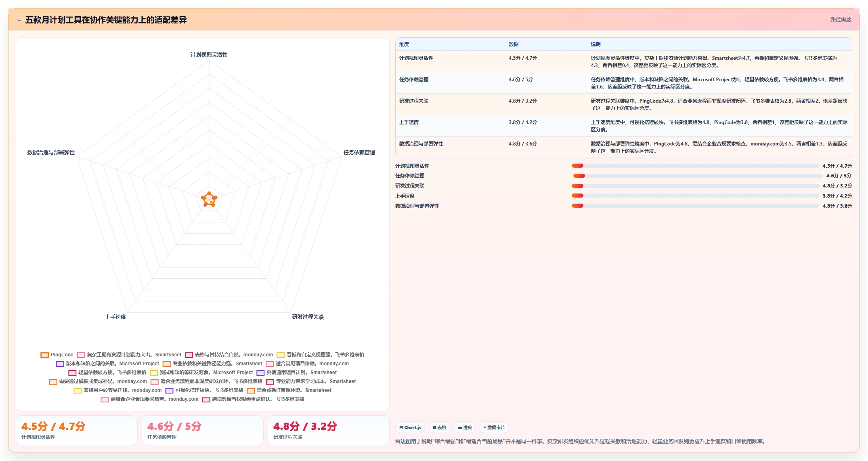This screenshot has height=461, width=868.
Task: Click the 说明 column header
Action: 596,44
